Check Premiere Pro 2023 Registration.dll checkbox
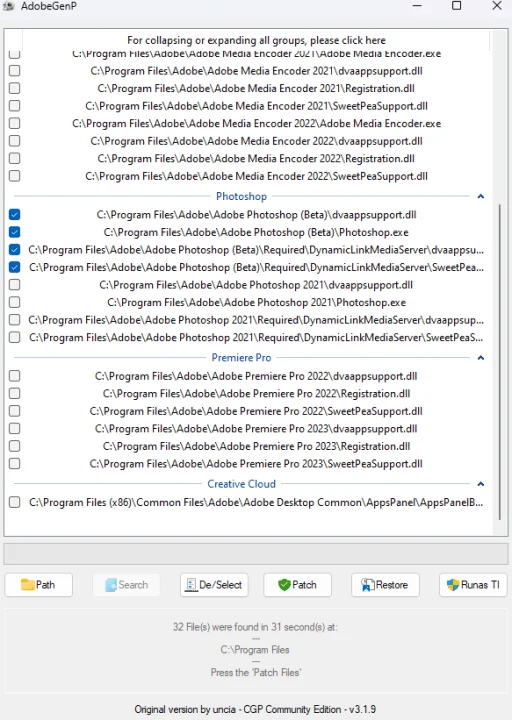The width and height of the screenshot is (512, 720). point(15,445)
